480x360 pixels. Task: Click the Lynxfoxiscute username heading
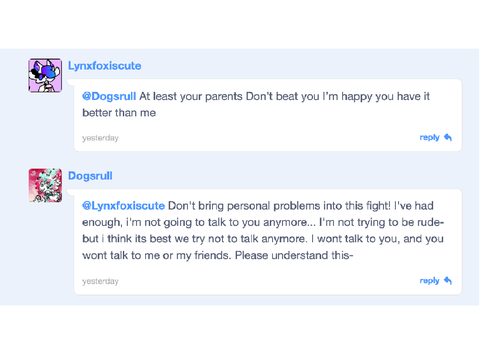pyautogui.click(x=104, y=66)
